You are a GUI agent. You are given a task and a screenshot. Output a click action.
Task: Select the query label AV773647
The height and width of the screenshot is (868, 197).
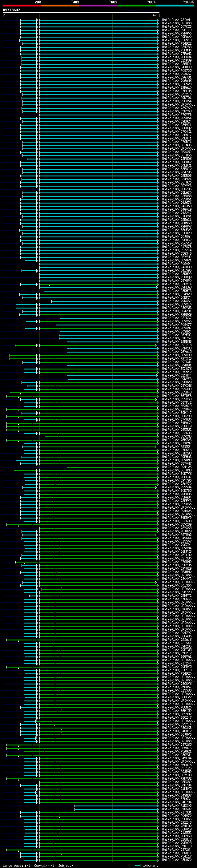coord(11,10)
